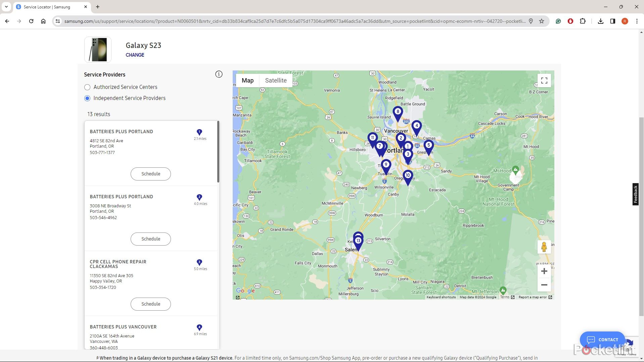
Task: Switch to Map view
Action: coord(247,81)
